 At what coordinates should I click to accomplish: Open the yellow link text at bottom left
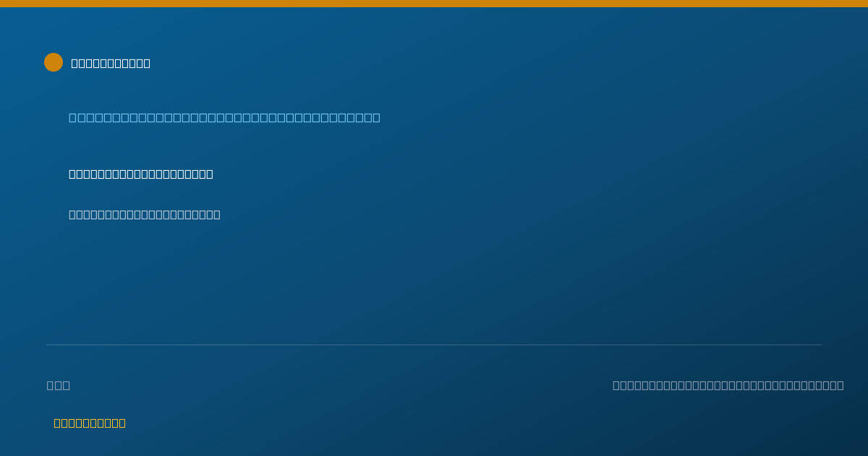(x=90, y=423)
